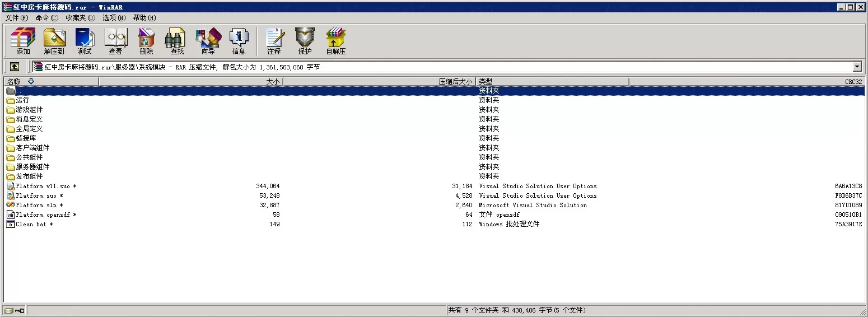This screenshot has height=317, width=868.
Task: Click the 自解压 (SFX) toolbar icon
Action: (x=335, y=41)
